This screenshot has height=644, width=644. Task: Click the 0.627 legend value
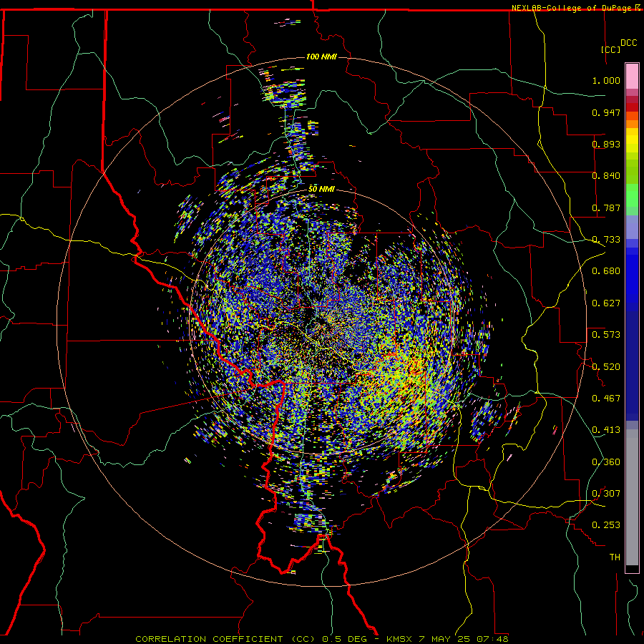pyautogui.click(x=606, y=303)
